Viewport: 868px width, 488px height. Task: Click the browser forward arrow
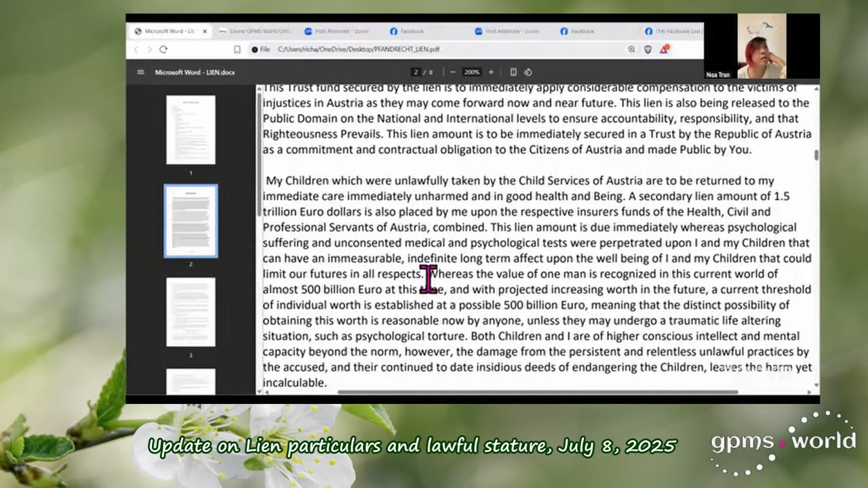coord(149,49)
